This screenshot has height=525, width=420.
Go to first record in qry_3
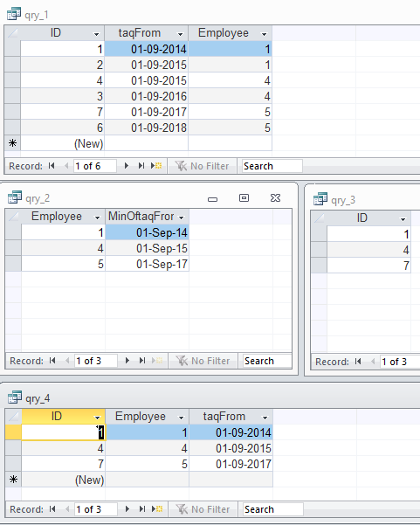pyautogui.click(x=358, y=362)
